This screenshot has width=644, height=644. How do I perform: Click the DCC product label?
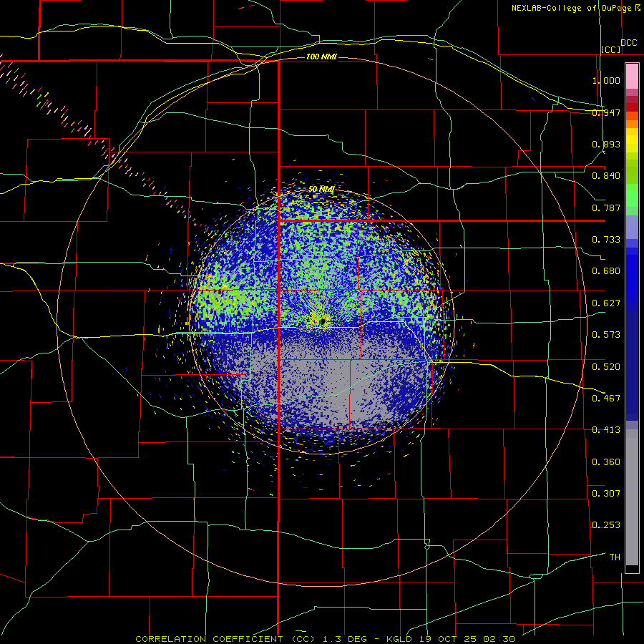tap(629, 43)
